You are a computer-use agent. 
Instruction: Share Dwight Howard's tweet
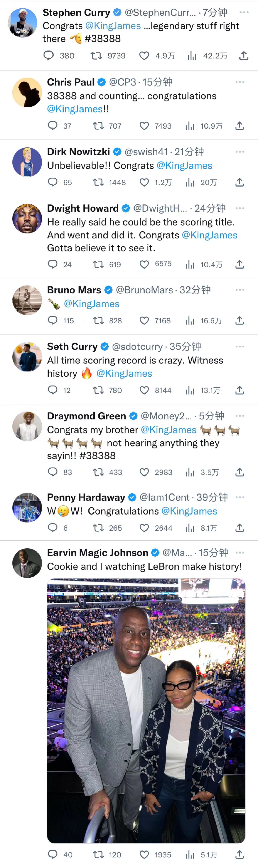click(239, 265)
